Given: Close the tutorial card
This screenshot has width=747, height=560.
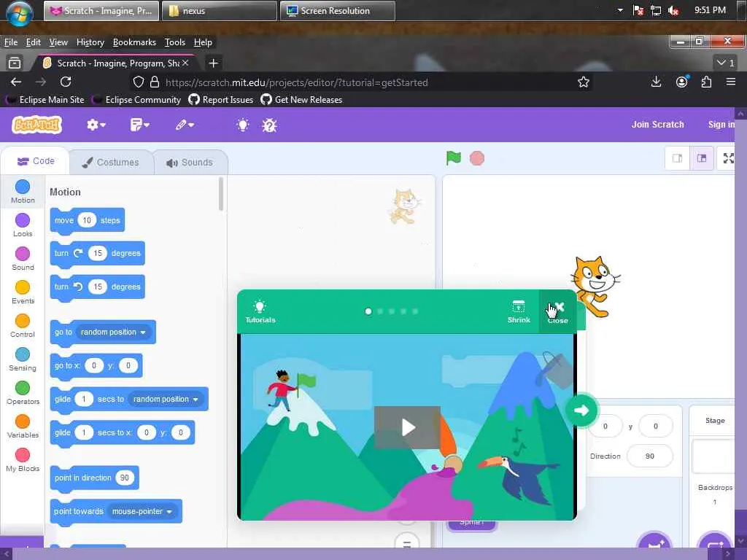Looking at the screenshot, I should (x=557, y=312).
